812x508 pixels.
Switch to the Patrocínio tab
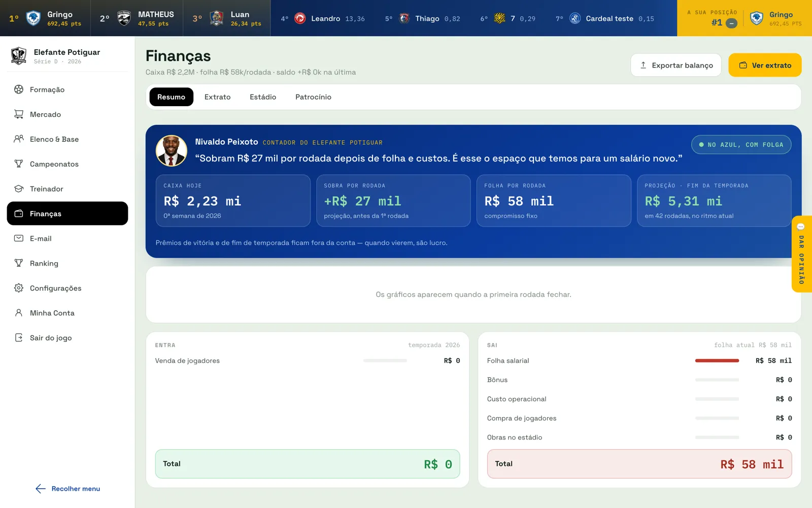(x=313, y=97)
